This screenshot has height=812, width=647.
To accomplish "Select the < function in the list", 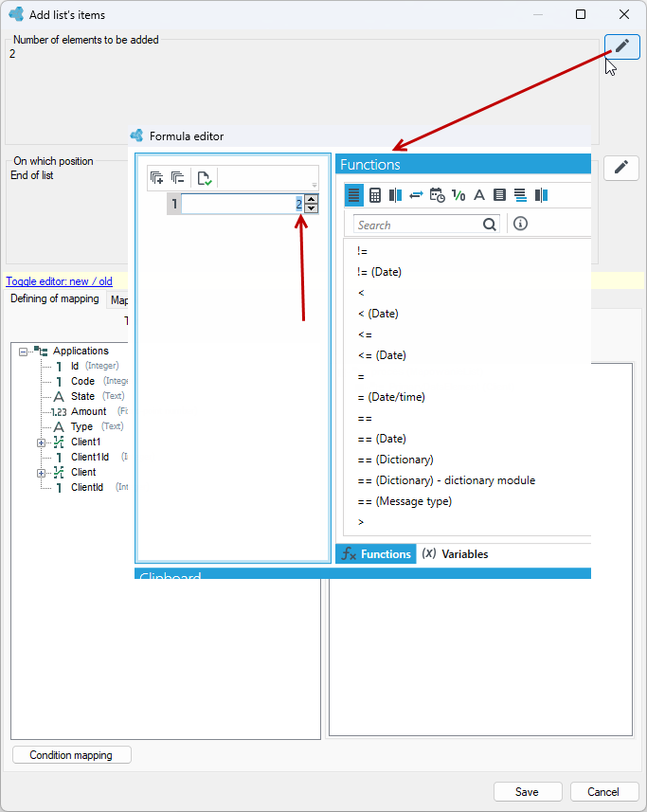I will coord(361,293).
